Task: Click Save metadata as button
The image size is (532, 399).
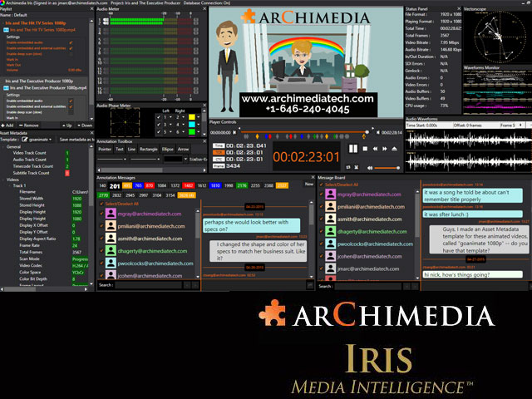Action: (76, 140)
